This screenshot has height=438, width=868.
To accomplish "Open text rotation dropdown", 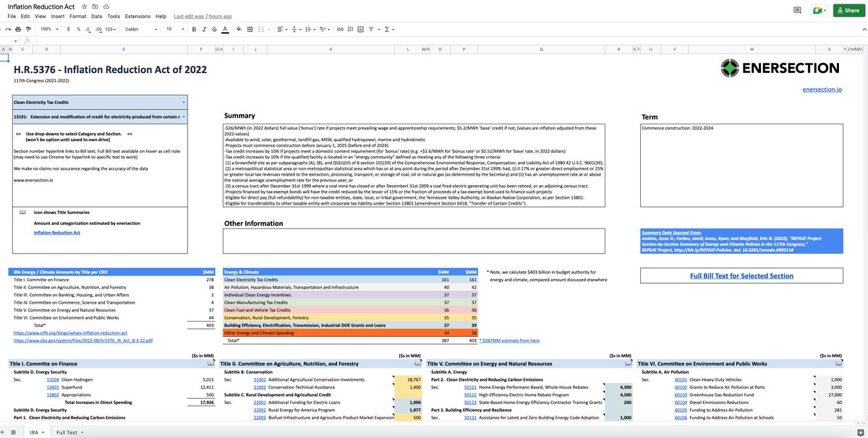I will pos(324,29).
